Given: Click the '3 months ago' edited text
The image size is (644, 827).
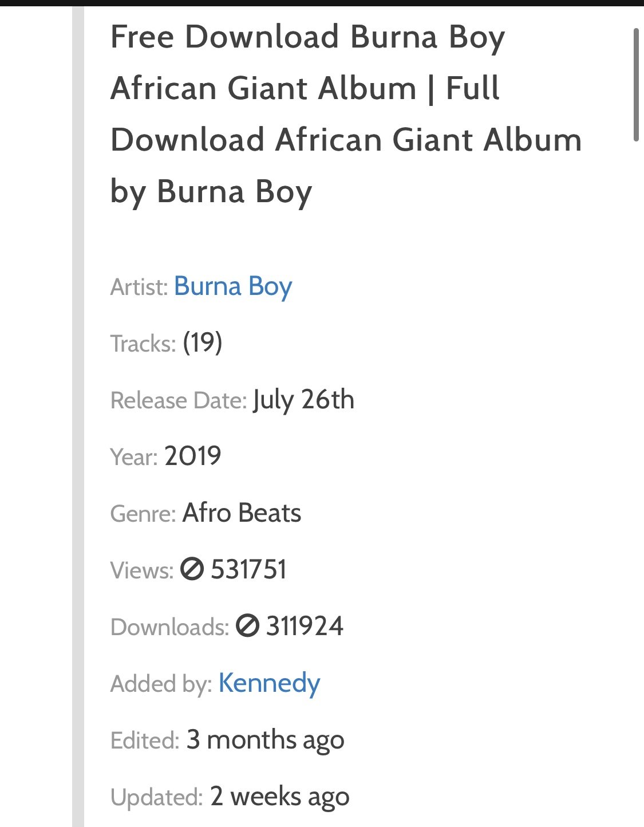Looking at the screenshot, I should click(x=265, y=740).
